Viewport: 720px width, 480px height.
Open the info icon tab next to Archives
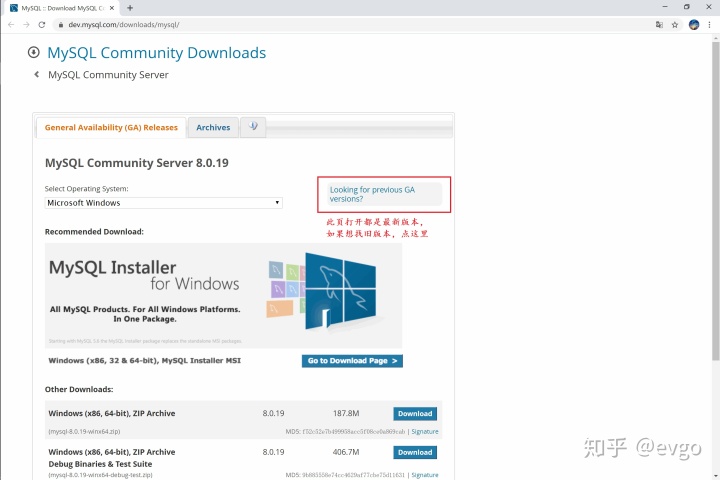[x=253, y=126]
